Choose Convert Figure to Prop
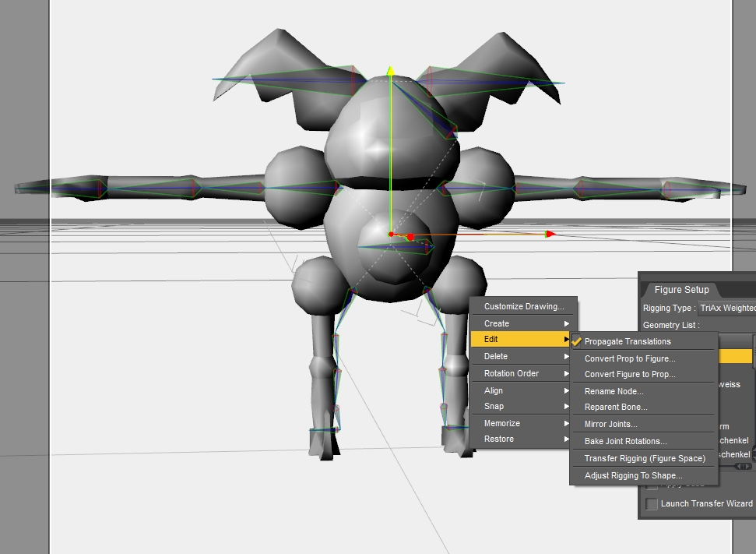Viewport: 756px width, 554px height. (x=644, y=374)
